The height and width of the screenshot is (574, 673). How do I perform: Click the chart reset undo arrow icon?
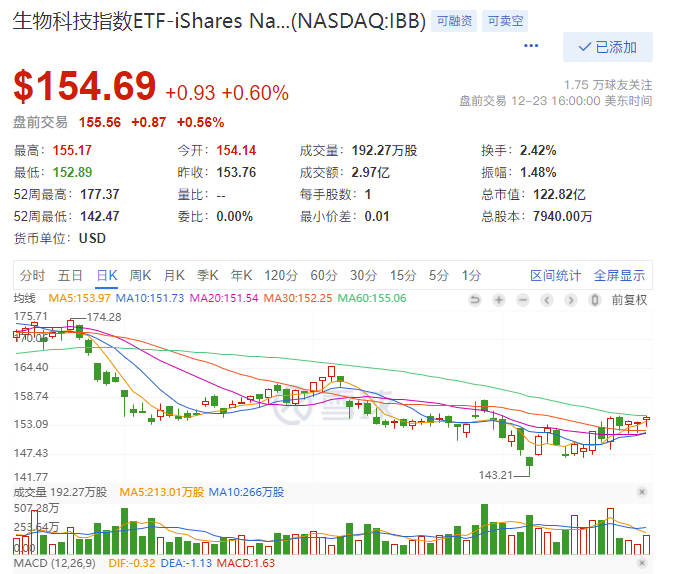click(475, 300)
